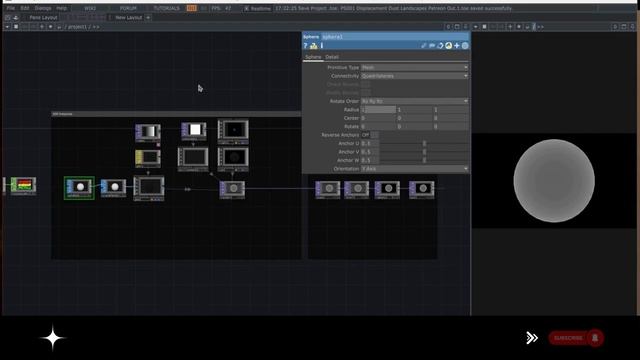Open the Orientation dropdown
This screenshot has height=360, width=640.
click(414, 169)
